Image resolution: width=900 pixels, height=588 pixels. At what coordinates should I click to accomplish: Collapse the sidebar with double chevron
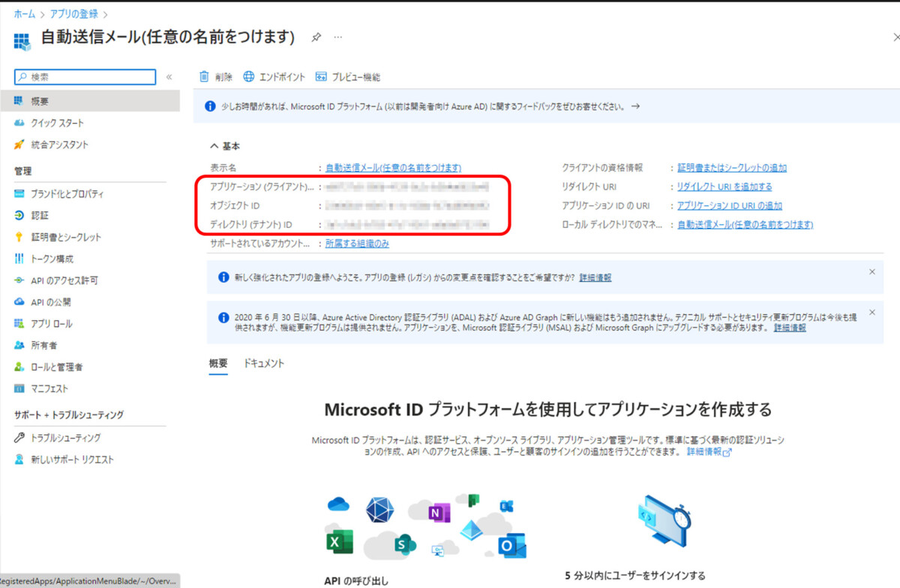(x=169, y=76)
